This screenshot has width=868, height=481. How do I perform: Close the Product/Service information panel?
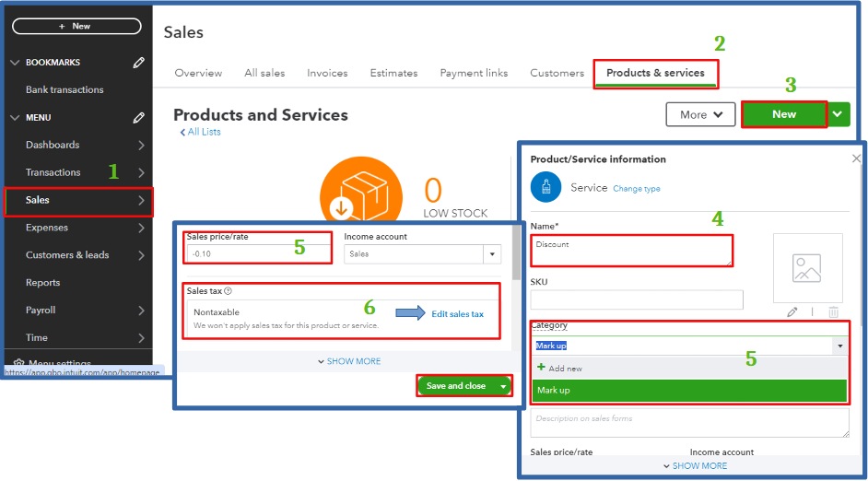point(856,158)
